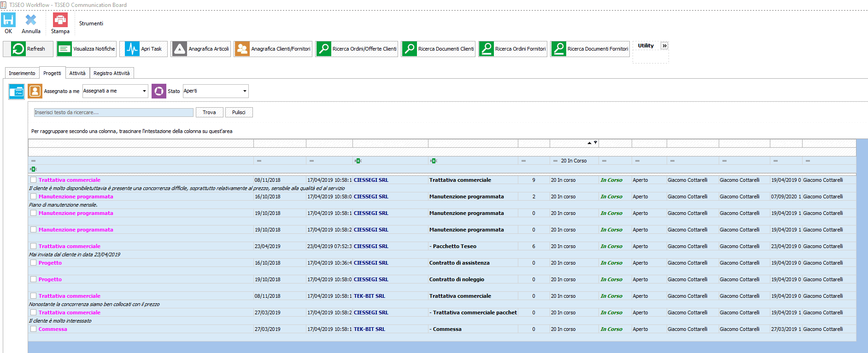868x353 pixels.
Task: Open the Assegnati a me dropdown
Action: (x=144, y=91)
